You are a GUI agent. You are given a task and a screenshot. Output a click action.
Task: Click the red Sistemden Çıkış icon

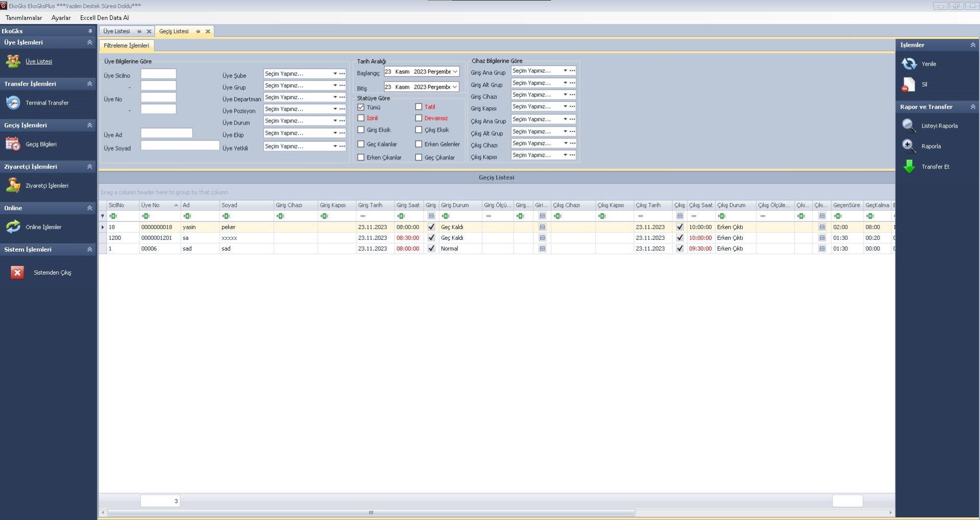(x=17, y=273)
